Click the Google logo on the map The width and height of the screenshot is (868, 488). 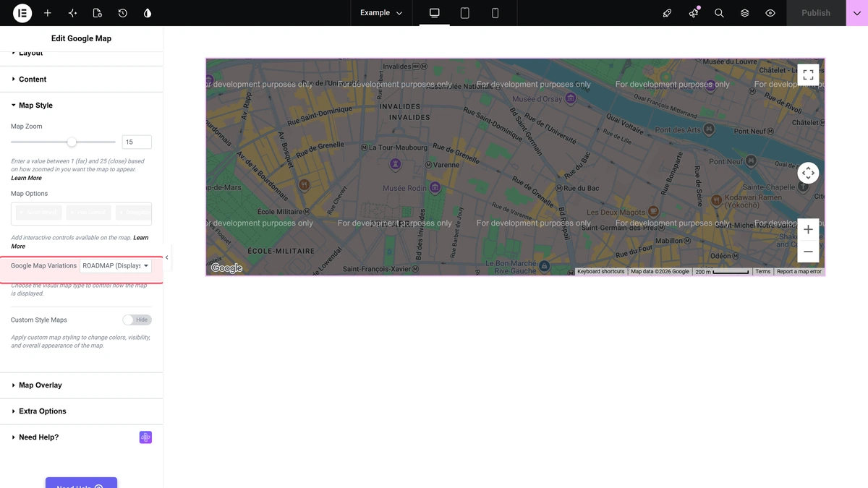pyautogui.click(x=226, y=268)
